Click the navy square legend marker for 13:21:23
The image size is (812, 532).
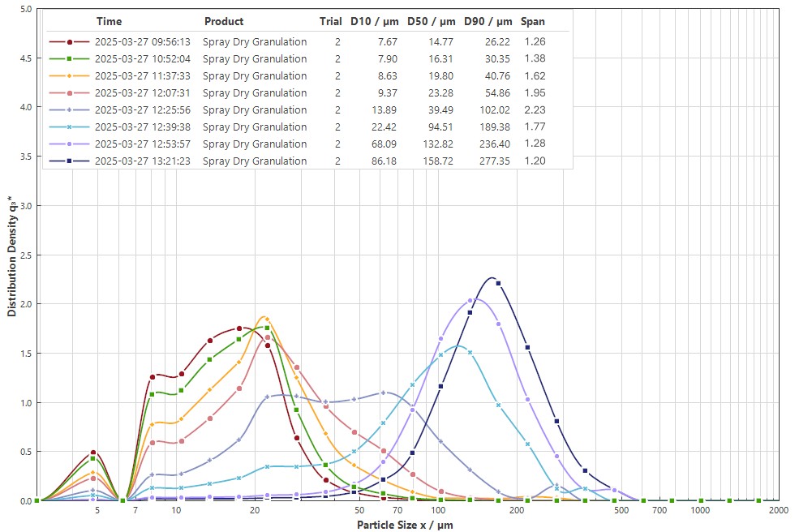click(70, 161)
